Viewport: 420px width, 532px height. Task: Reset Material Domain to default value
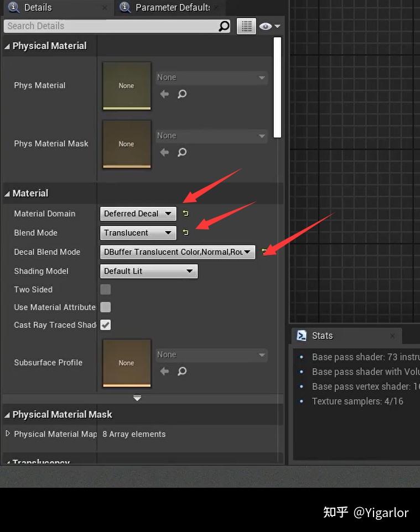(186, 213)
